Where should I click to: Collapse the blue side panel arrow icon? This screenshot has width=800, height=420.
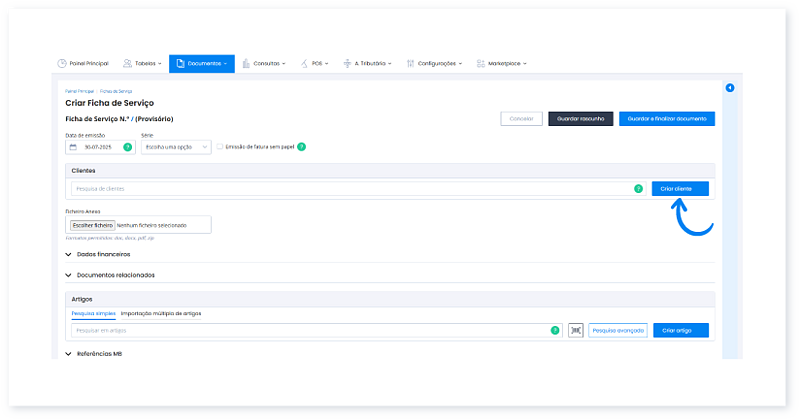point(729,88)
